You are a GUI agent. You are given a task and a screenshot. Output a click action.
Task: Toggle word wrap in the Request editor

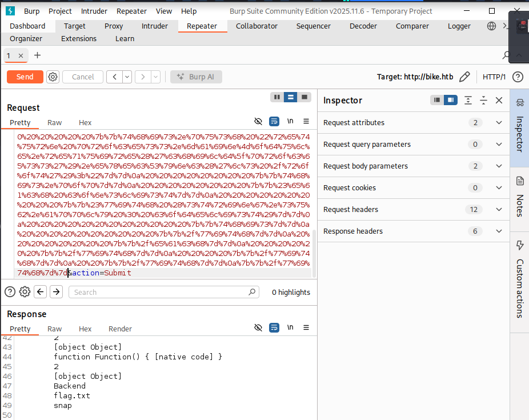coord(274,121)
